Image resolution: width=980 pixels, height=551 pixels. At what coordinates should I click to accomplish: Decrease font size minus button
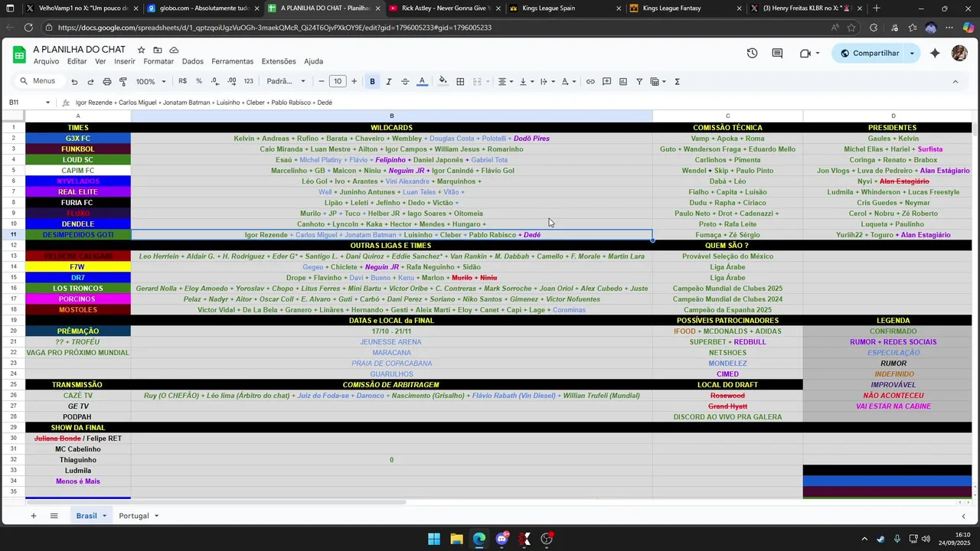point(322,82)
